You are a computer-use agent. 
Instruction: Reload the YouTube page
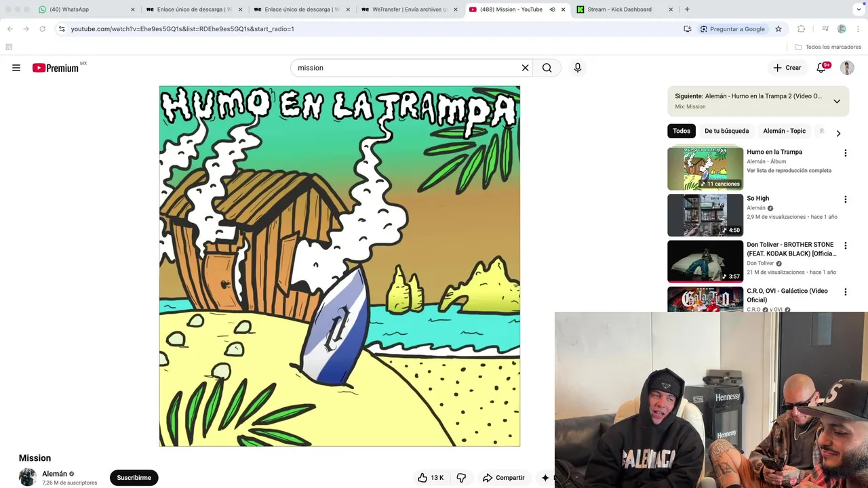(x=42, y=29)
